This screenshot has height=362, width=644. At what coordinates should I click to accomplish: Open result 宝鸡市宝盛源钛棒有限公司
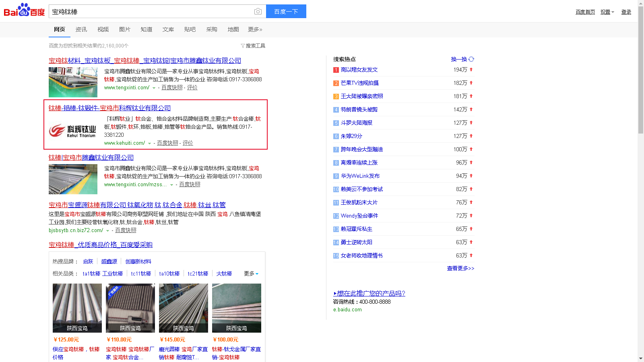point(137,205)
